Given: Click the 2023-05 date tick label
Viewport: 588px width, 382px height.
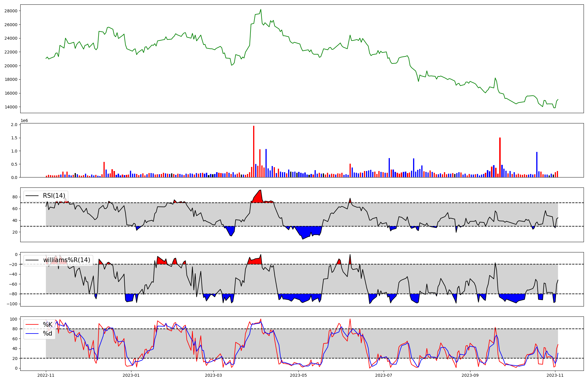Looking at the screenshot, I should (x=298, y=375).
